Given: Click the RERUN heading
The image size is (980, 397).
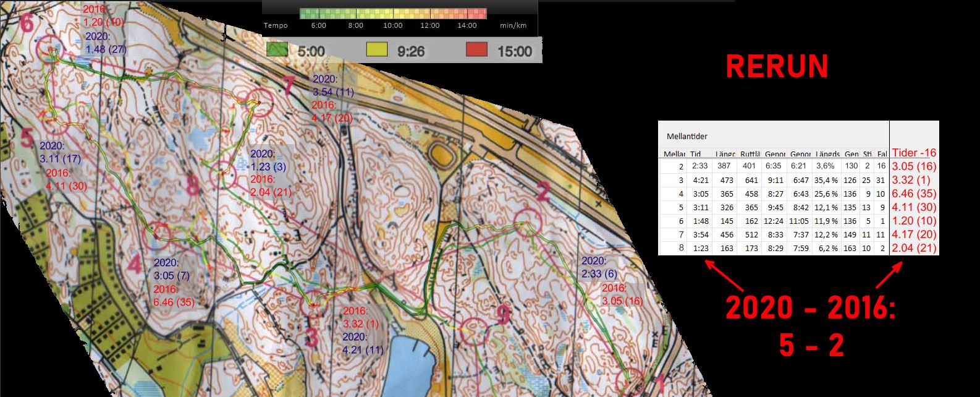Looking at the screenshot, I should click(x=777, y=67).
